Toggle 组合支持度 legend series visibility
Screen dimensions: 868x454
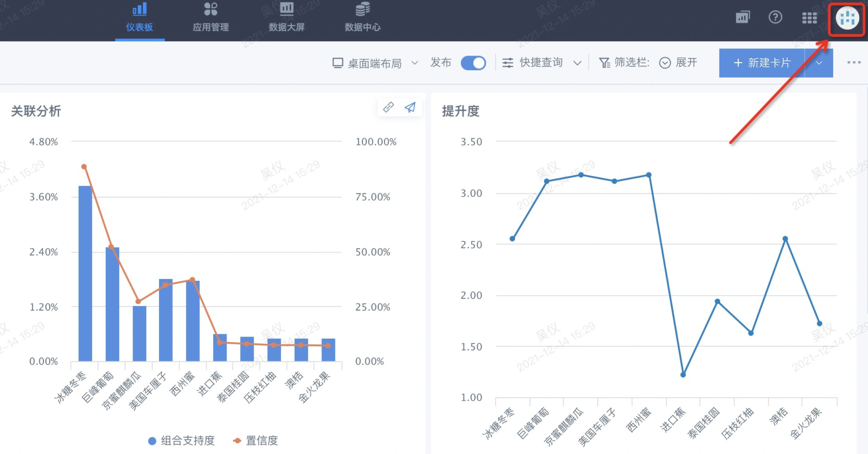coord(181,440)
